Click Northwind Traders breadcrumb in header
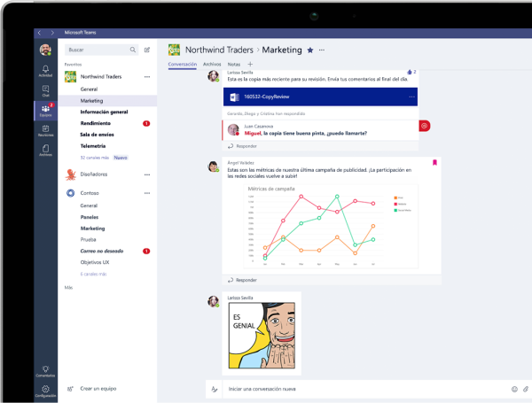Viewport: 532px width, 403px height. (x=219, y=50)
